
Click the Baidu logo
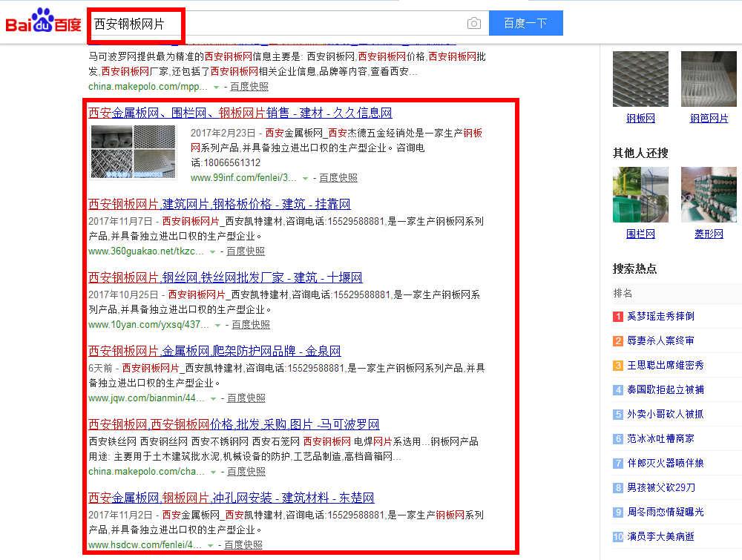(x=43, y=22)
